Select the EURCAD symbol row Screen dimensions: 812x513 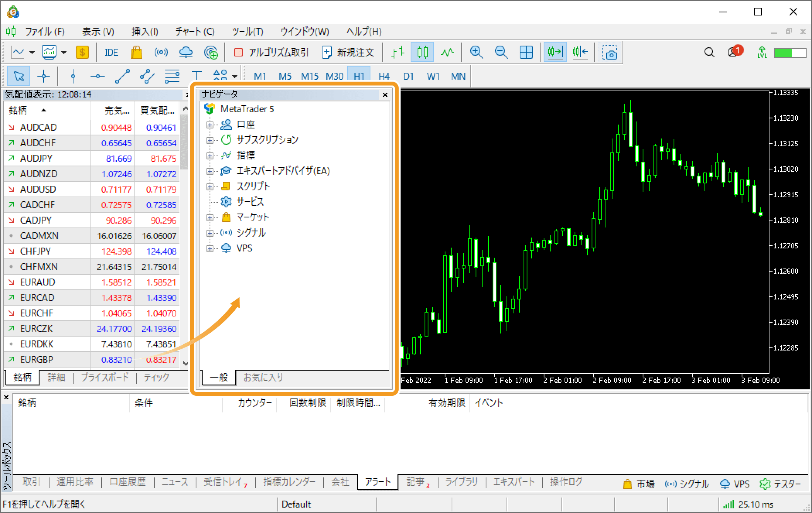(x=92, y=298)
